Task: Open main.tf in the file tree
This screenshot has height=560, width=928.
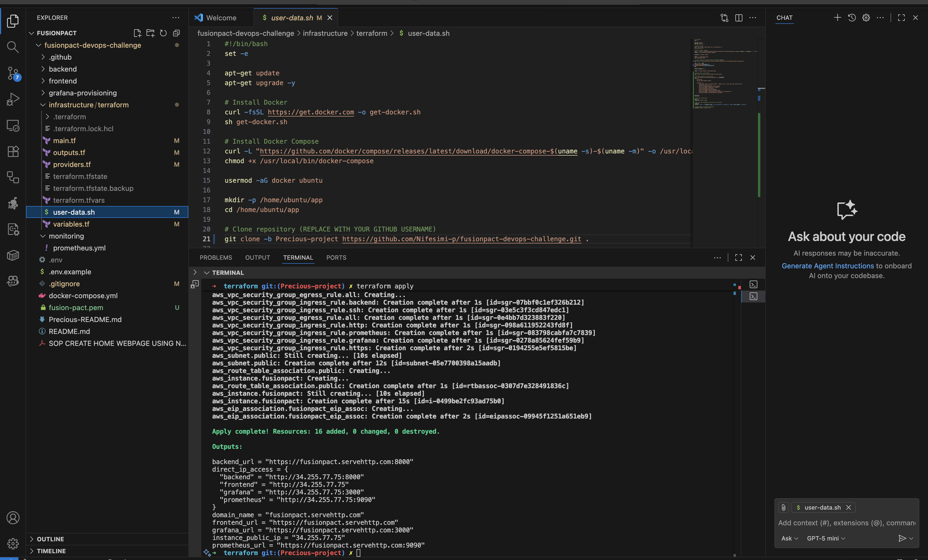Action: pyautogui.click(x=64, y=141)
